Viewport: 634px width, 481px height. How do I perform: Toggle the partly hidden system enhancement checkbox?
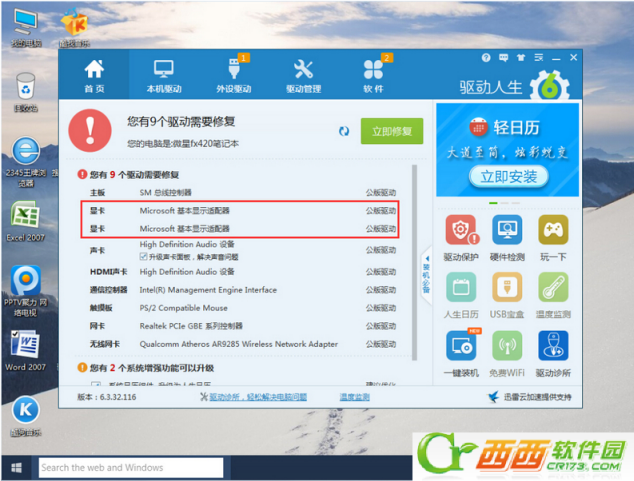coord(96,384)
